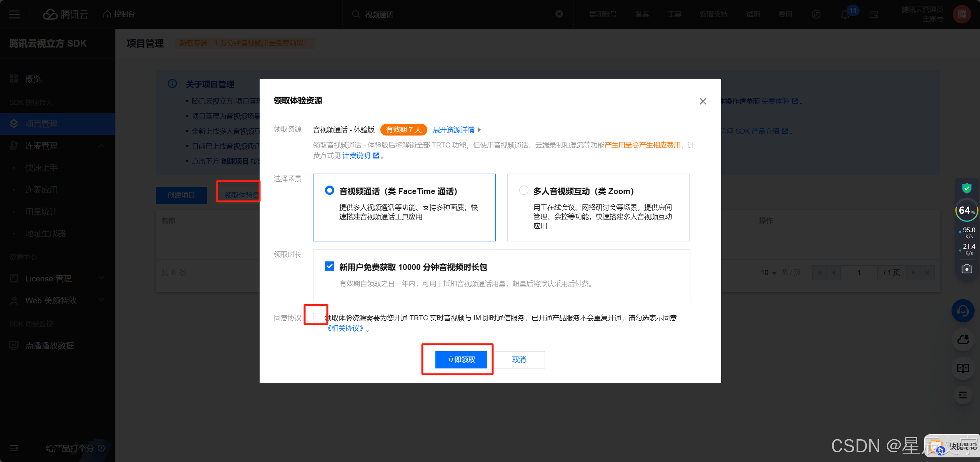The width and height of the screenshot is (980, 462).
Task: Click the customer service headset floating button
Action: coord(963,311)
